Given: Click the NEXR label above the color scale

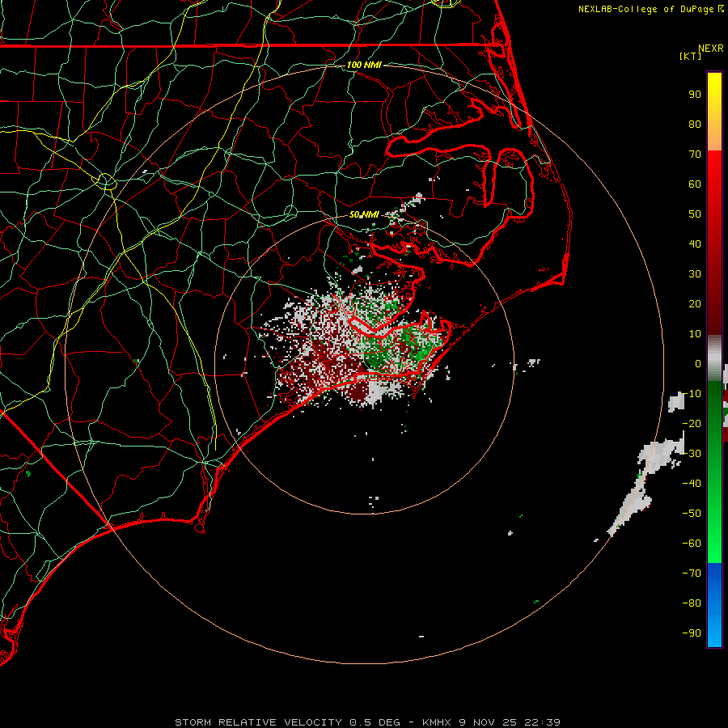Looking at the screenshot, I should click(711, 49).
